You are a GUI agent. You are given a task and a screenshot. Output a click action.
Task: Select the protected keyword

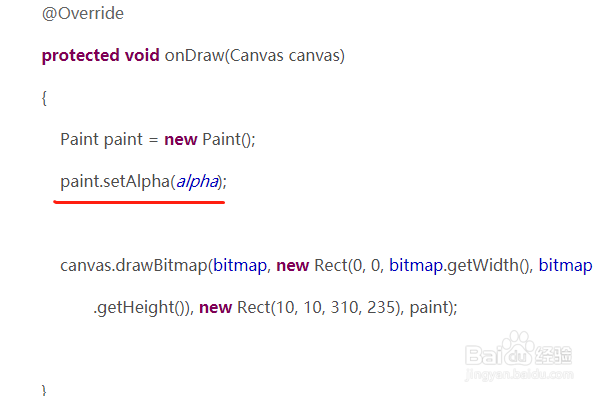[81, 56]
